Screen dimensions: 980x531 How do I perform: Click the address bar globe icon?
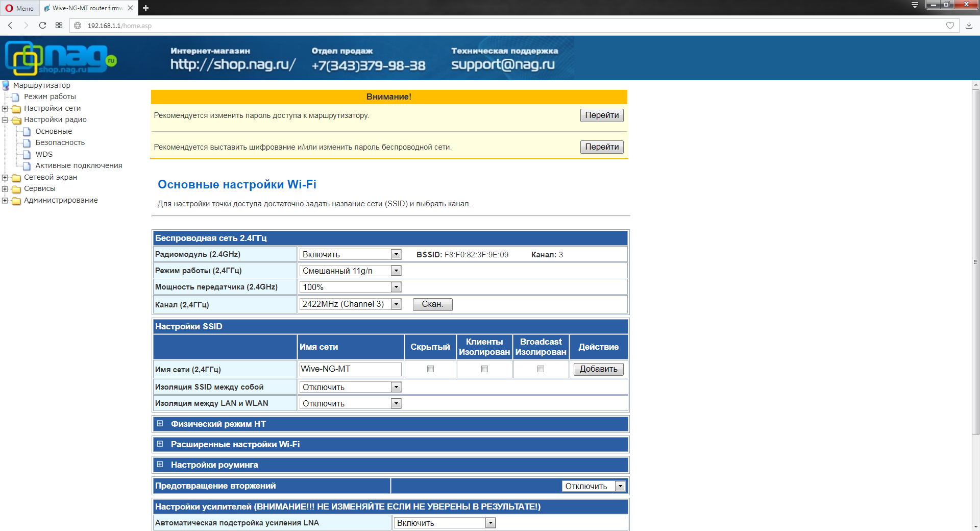tap(78, 26)
